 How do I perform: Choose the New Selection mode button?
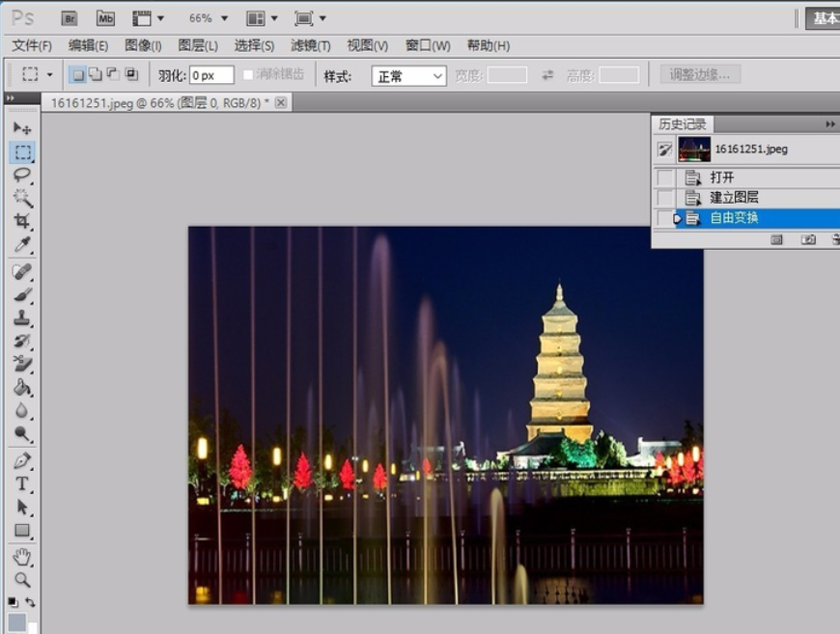[77, 74]
